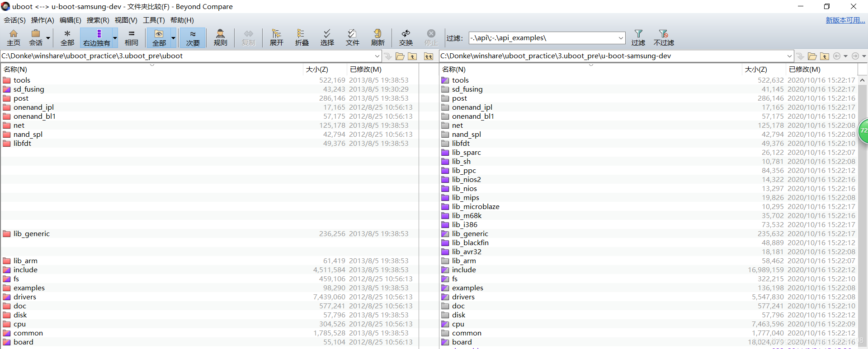Sort left pane by 大小(Z) header

coord(324,70)
